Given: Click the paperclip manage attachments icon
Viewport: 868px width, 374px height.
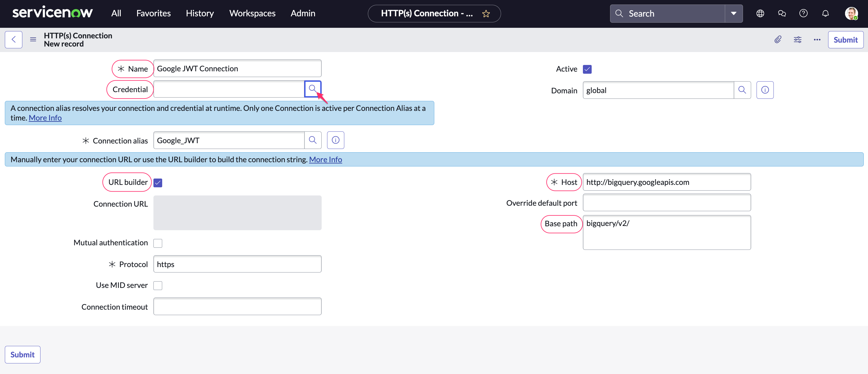Looking at the screenshot, I should pyautogui.click(x=778, y=40).
